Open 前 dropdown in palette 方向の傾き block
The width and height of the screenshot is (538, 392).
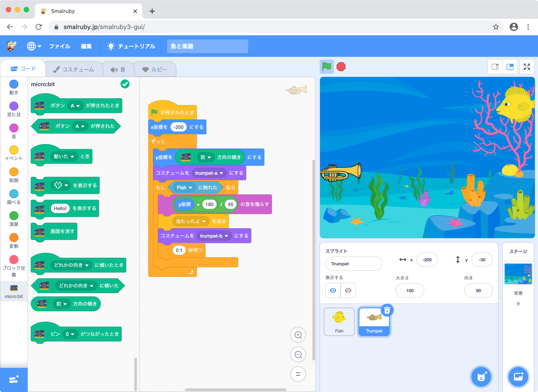coord(62,304)
